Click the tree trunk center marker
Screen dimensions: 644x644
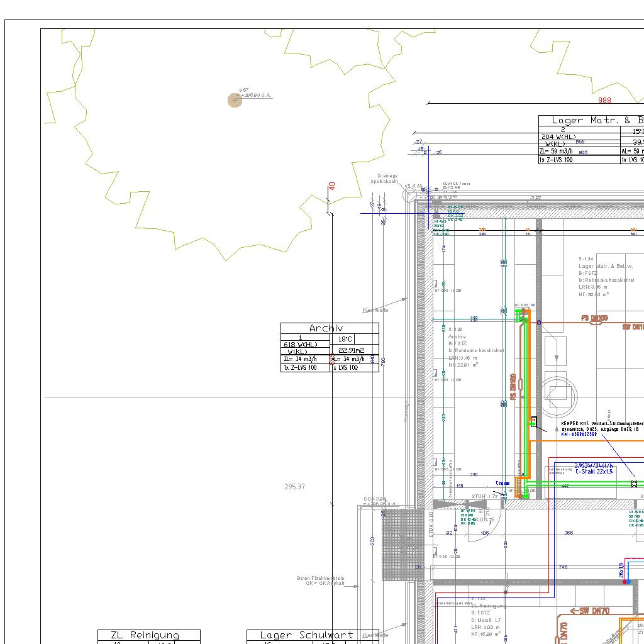pyautogui.click(x=235, y=100)
